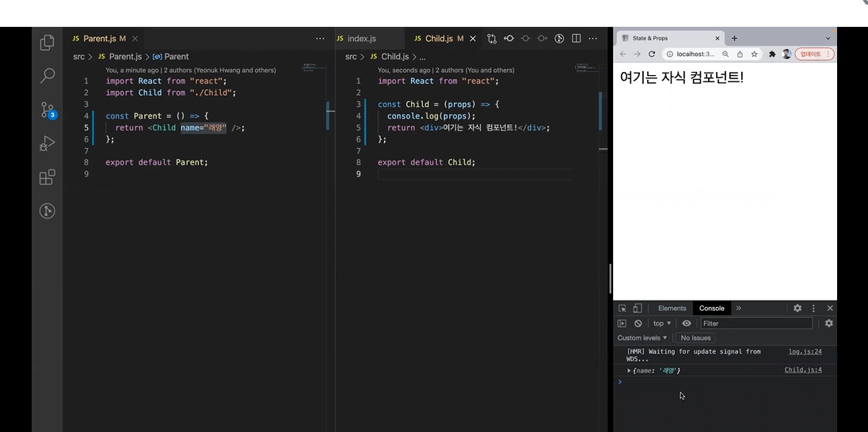
Task: Click the Parent.js file breadcrumb
Action: point(120,56)
